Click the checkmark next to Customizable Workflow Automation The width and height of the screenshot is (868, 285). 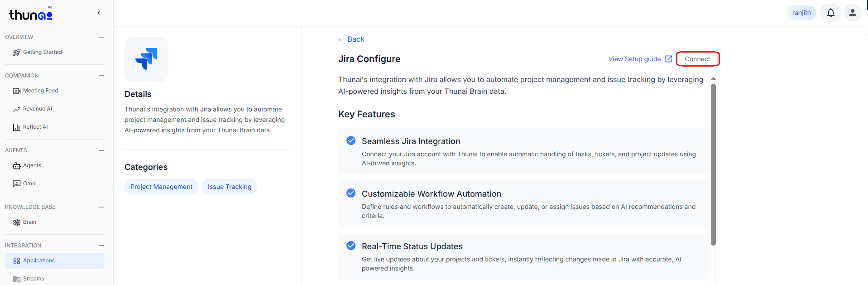tap(351, 193)
